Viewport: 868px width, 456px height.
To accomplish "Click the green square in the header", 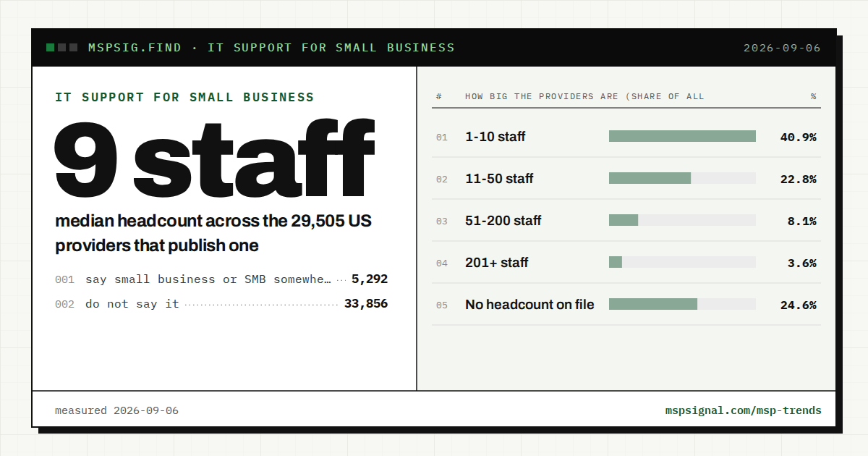I will click(51, 48).
